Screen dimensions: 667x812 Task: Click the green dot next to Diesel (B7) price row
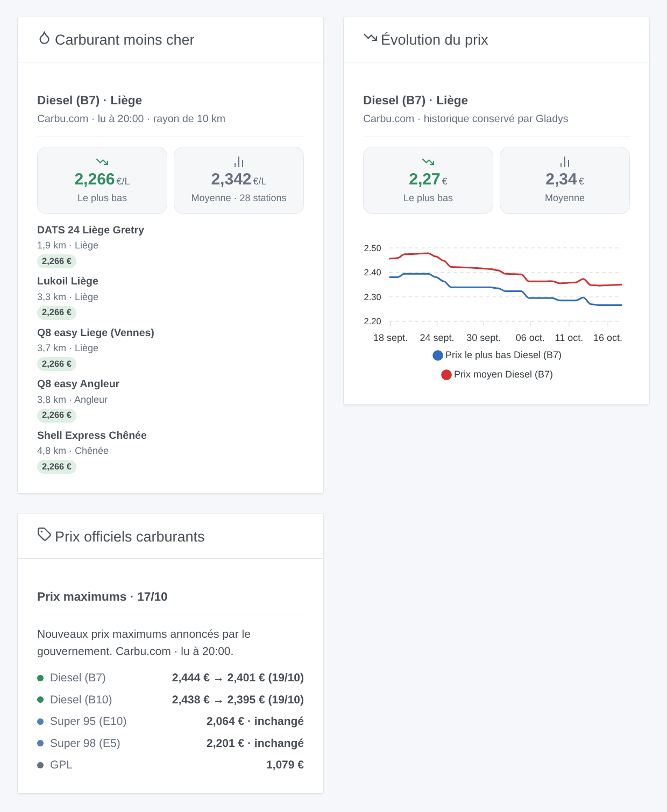tap(40, 678)
